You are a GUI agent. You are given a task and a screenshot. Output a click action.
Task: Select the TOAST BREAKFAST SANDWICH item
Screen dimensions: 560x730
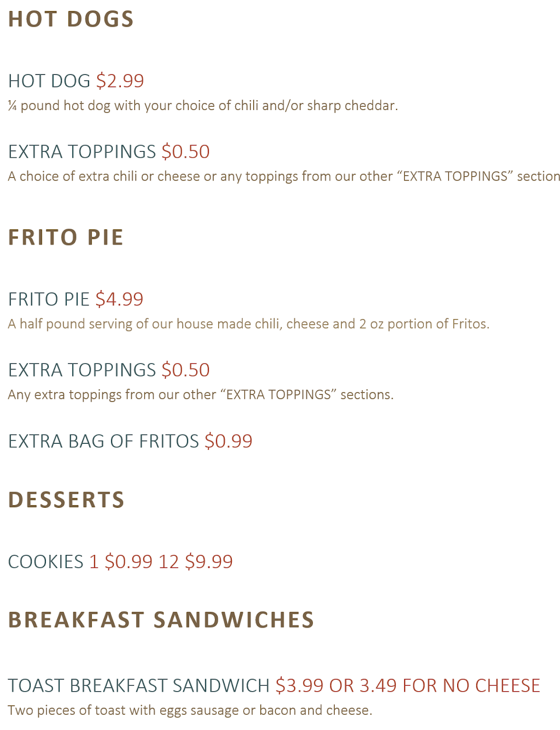pos(138,686)
